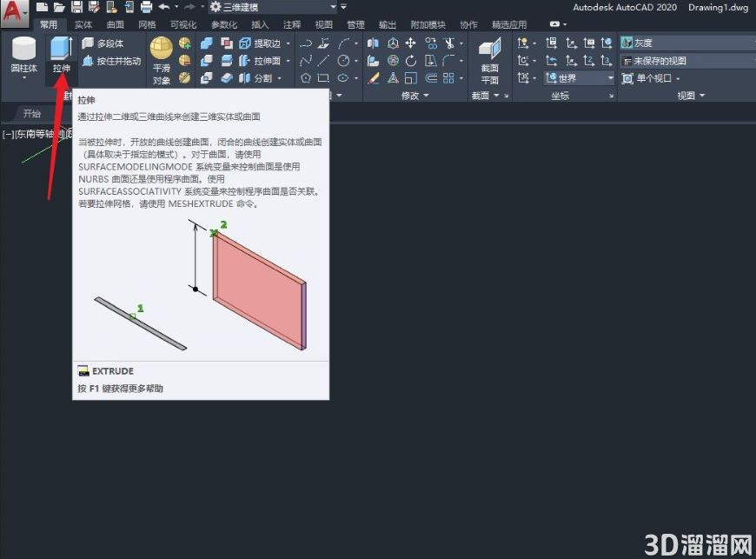Click Presspull (按住并拖动) tool
Screen dimensions: 756x559
(111, 61)
